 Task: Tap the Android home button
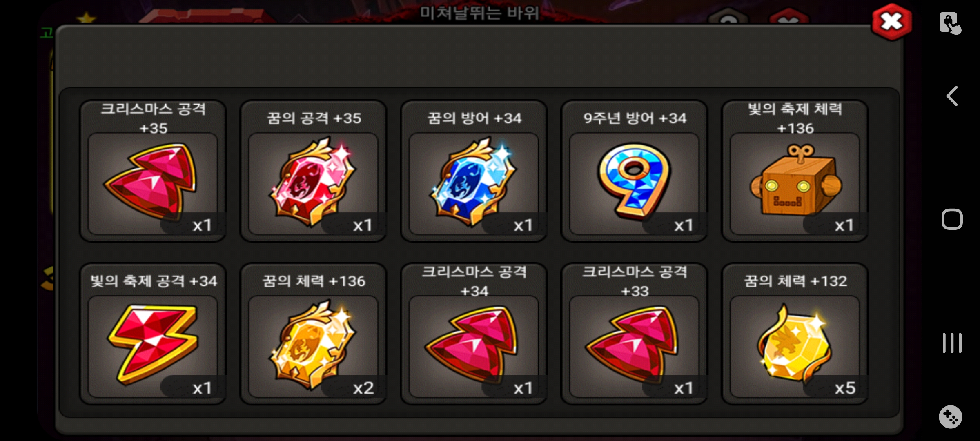952,219
